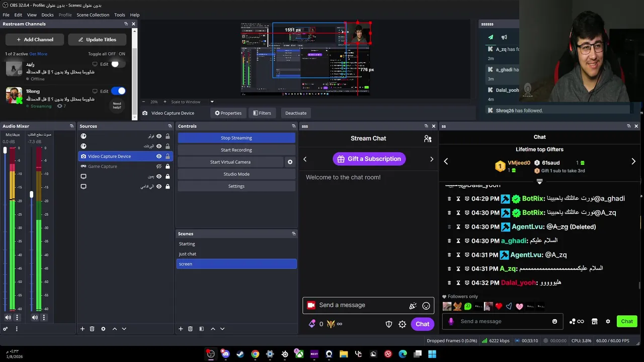Open Filters for Video Capture Device
The image size is (644, 362).
[262, 113]
